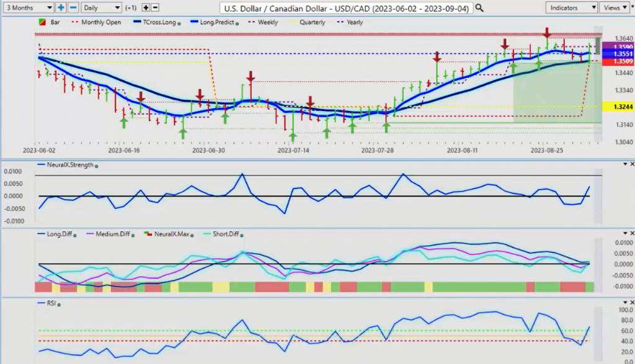Click the red-green Bar legend swatch
The height and width of the screenshot is (364, 635).
coord(42,22)
